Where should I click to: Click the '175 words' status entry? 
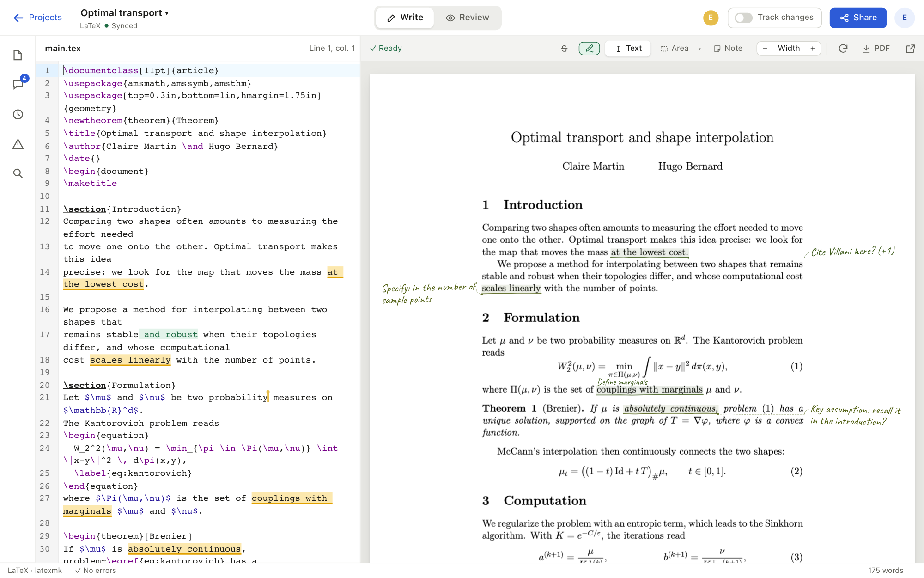click(x=886, y=571)
